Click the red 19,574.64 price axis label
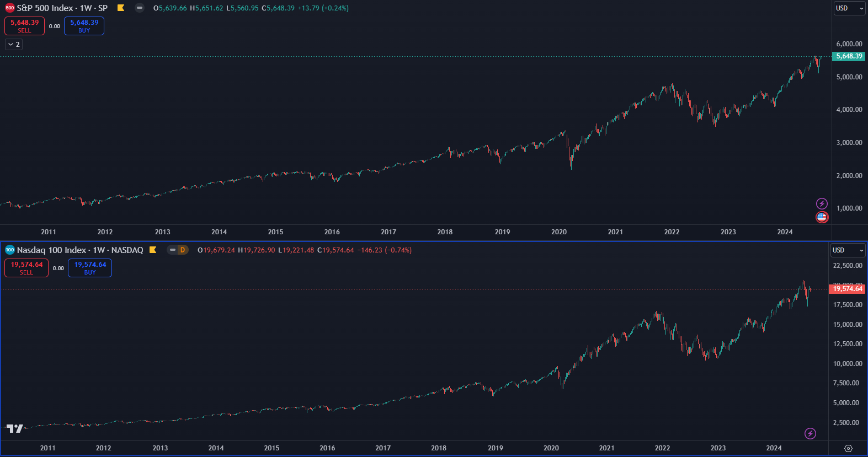 pyautogui.click(x=848, y=289)
